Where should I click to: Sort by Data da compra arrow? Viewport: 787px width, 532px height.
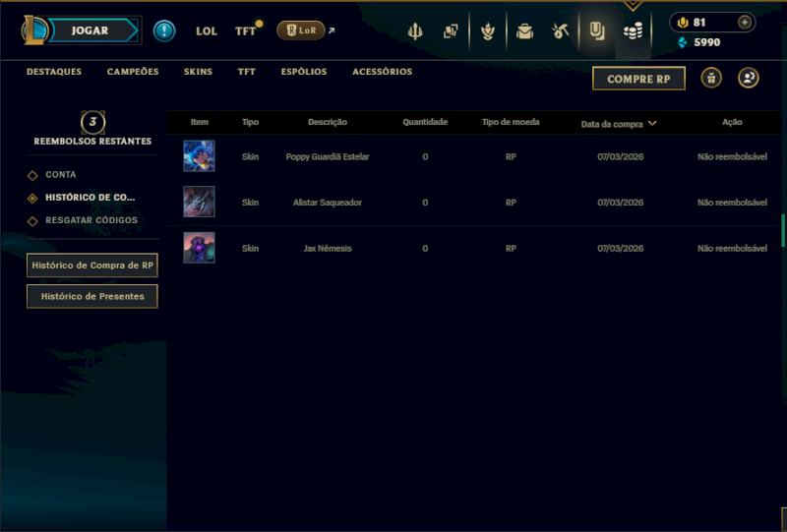652,123
